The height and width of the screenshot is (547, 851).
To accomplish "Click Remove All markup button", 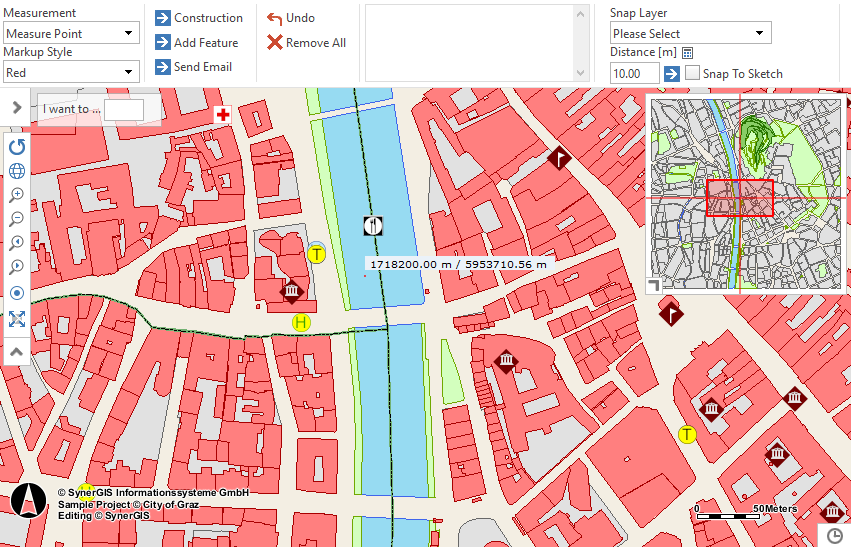I will coord(306,43).
